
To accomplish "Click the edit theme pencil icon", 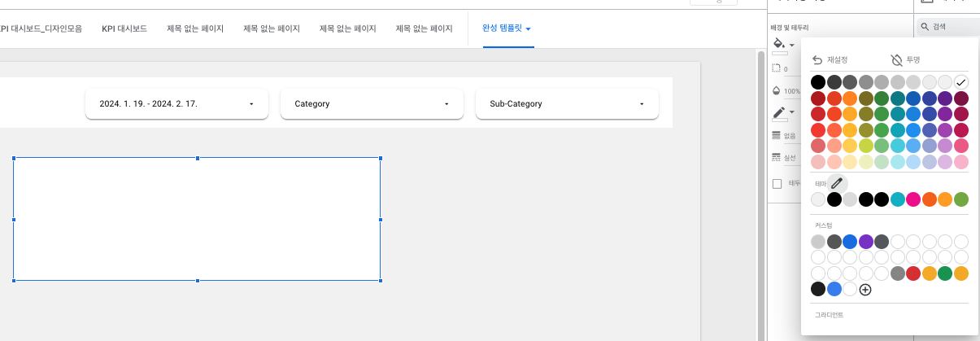I will [x=837, y=183].
